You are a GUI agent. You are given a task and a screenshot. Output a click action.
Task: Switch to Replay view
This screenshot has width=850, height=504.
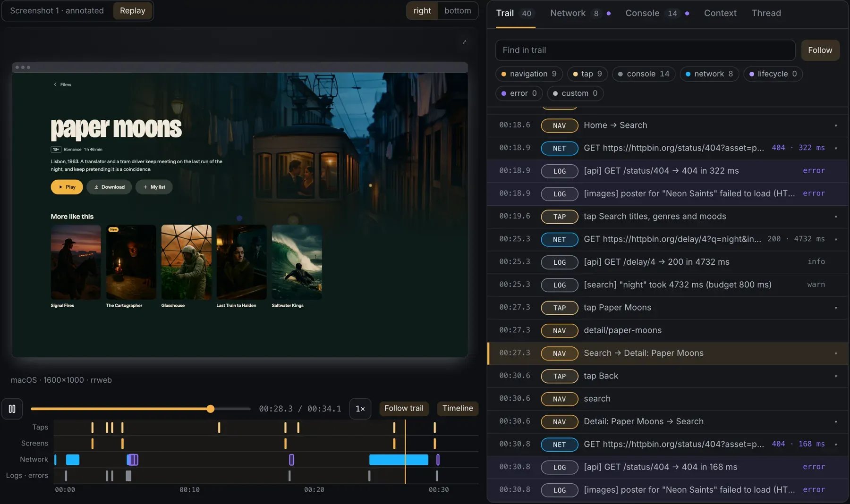[x=133, y=10]
